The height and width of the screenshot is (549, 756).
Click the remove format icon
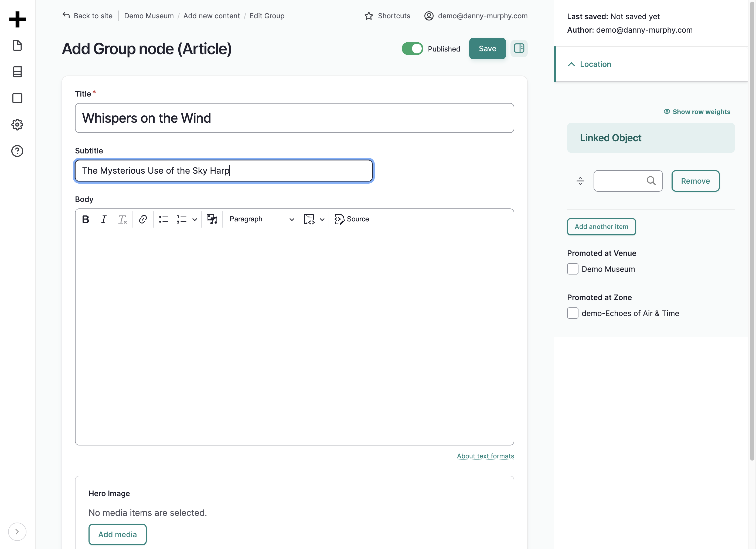pos(122,219)
